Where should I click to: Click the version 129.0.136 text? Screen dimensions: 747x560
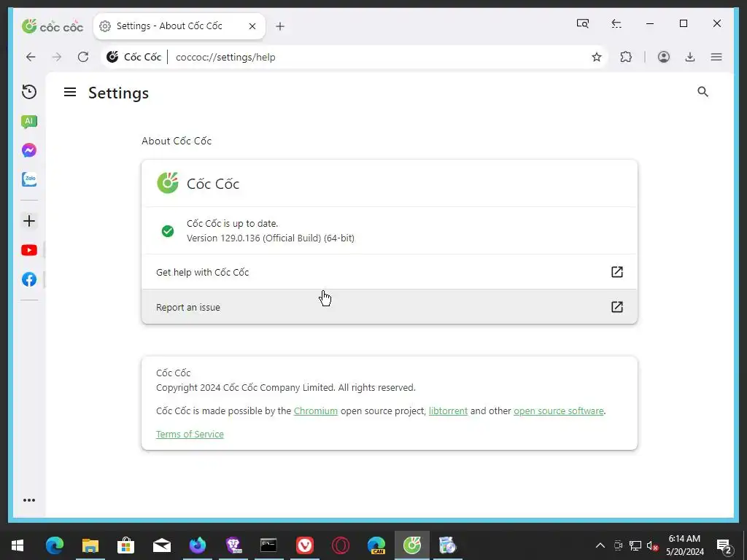tap(271, 238)
